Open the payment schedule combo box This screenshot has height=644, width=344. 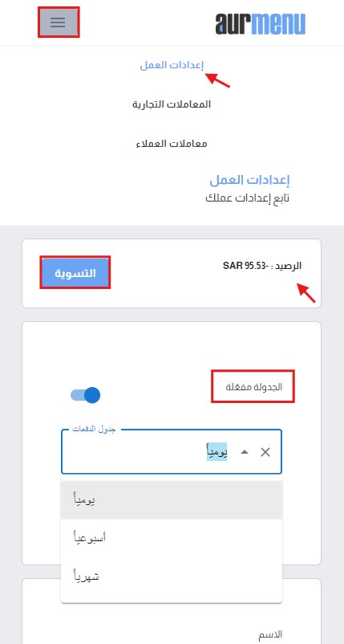click(172, 452)
